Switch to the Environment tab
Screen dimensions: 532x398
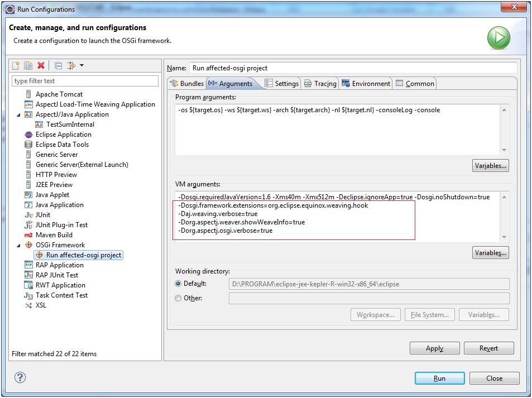(366, 84)
